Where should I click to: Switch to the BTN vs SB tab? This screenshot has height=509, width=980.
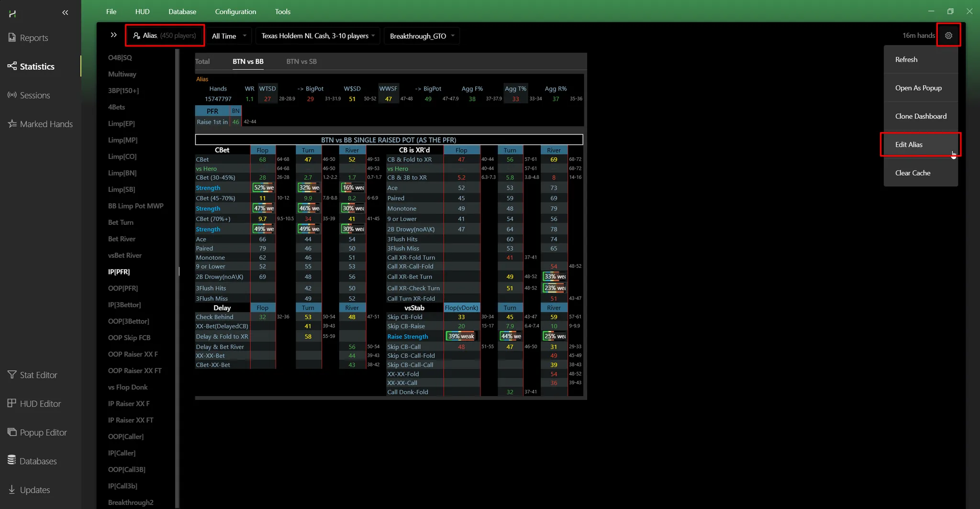point(301,61)
